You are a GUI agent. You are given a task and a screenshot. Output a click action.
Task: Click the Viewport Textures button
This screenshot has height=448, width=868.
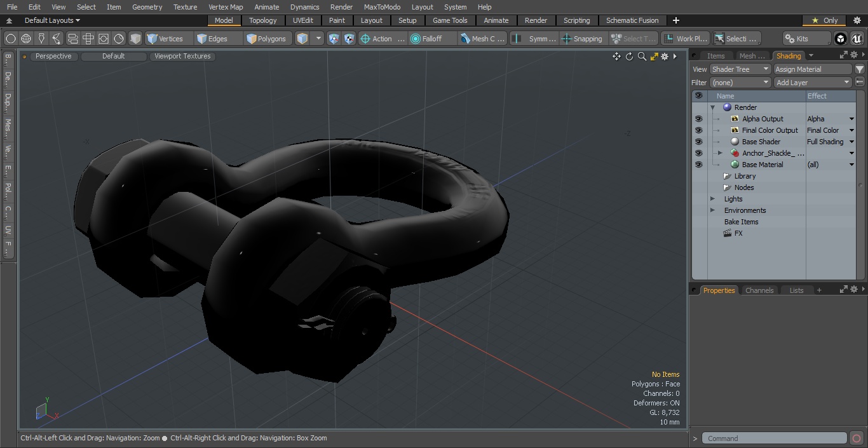182,56
